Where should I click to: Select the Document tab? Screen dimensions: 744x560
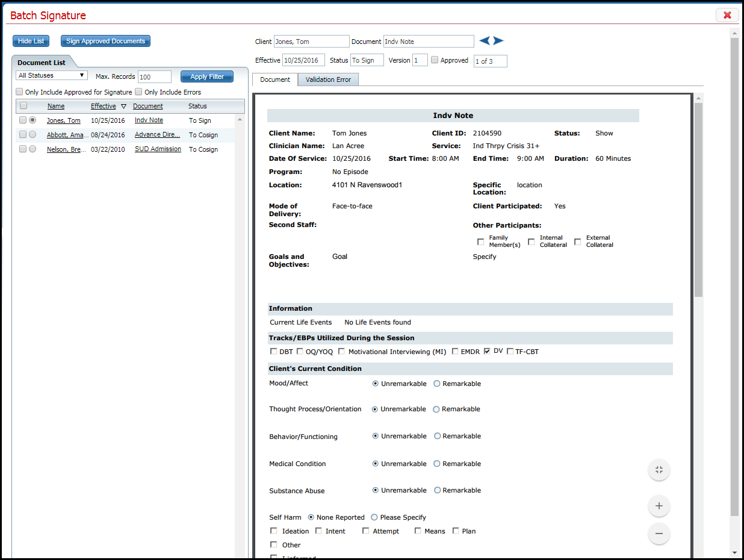(x=275, y=79)
